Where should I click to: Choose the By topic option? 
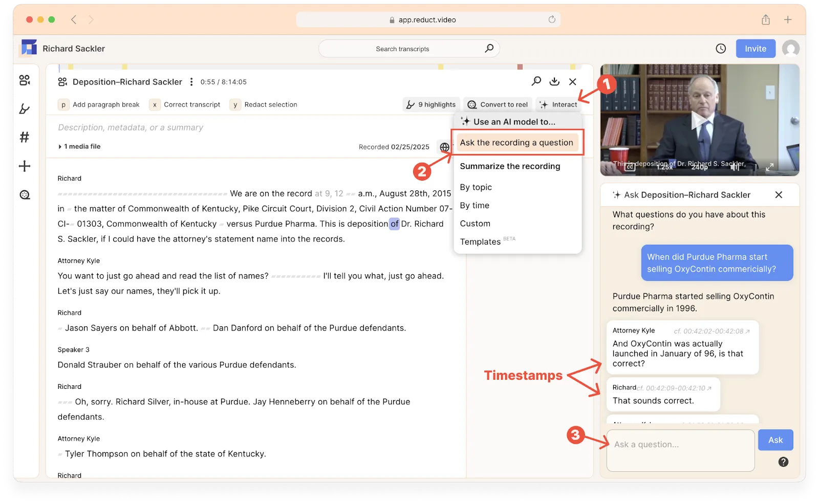[476, 187]
